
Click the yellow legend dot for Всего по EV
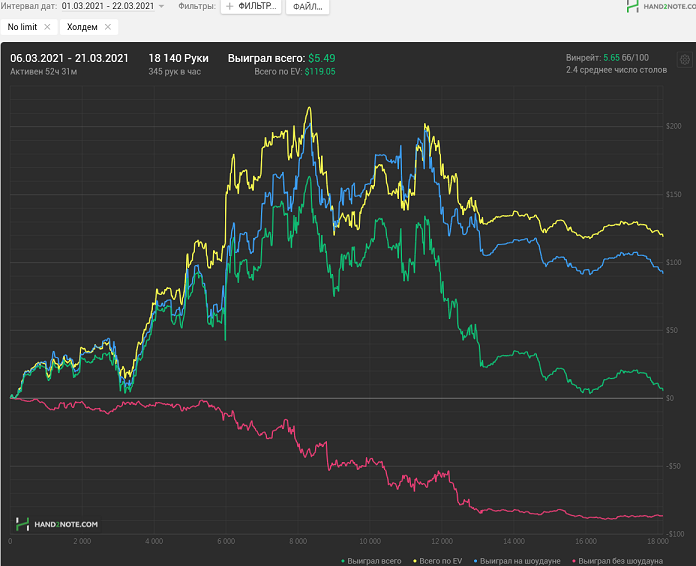[415, 562]
